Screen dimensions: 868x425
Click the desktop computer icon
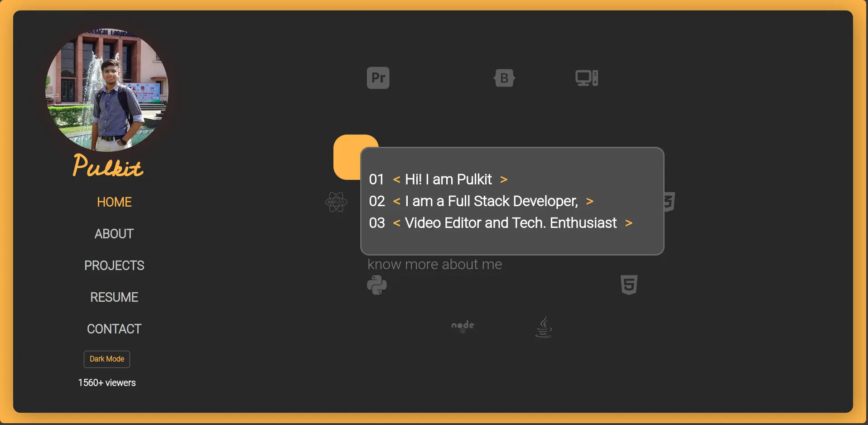[587, 78]
